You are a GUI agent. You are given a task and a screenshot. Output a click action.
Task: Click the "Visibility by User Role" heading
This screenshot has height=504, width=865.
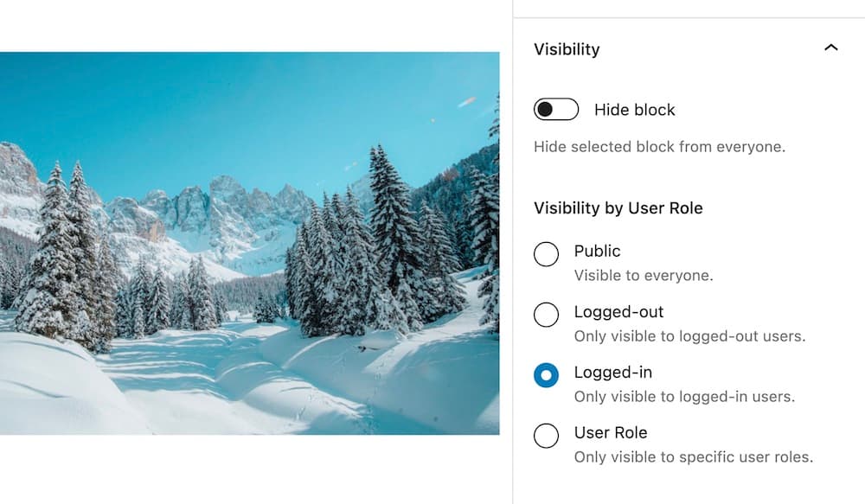pos(618,208)
